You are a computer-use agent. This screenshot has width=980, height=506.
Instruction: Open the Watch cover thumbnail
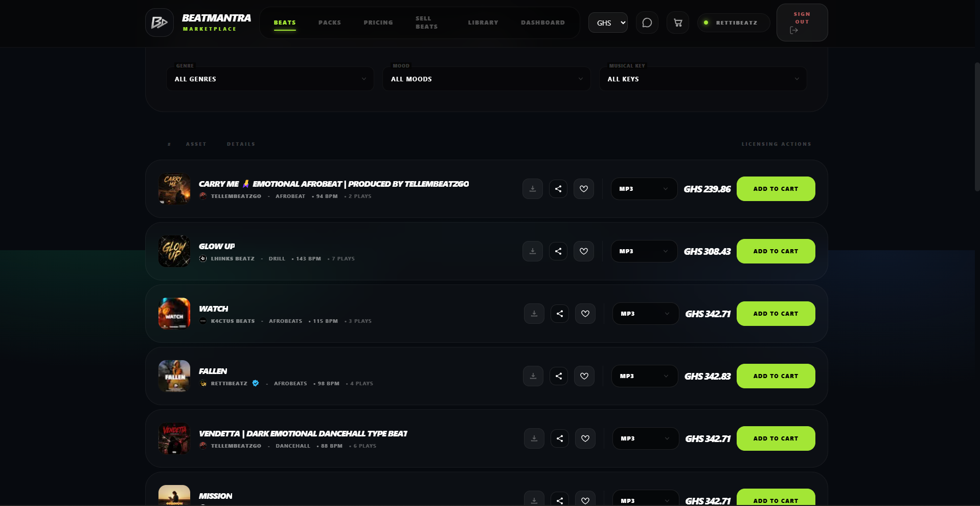tap(174, 314)
